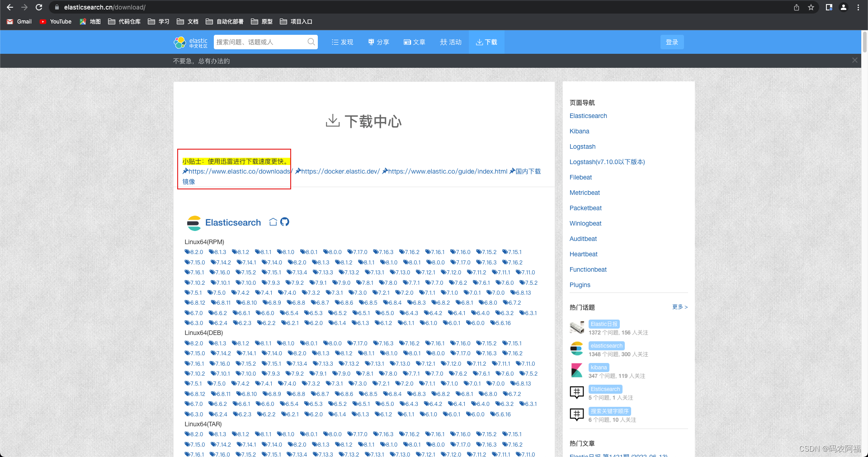Open the Chrome profile avatar icon
The image size is (868, 457).
pyautogui.click(x=844, y=7)
